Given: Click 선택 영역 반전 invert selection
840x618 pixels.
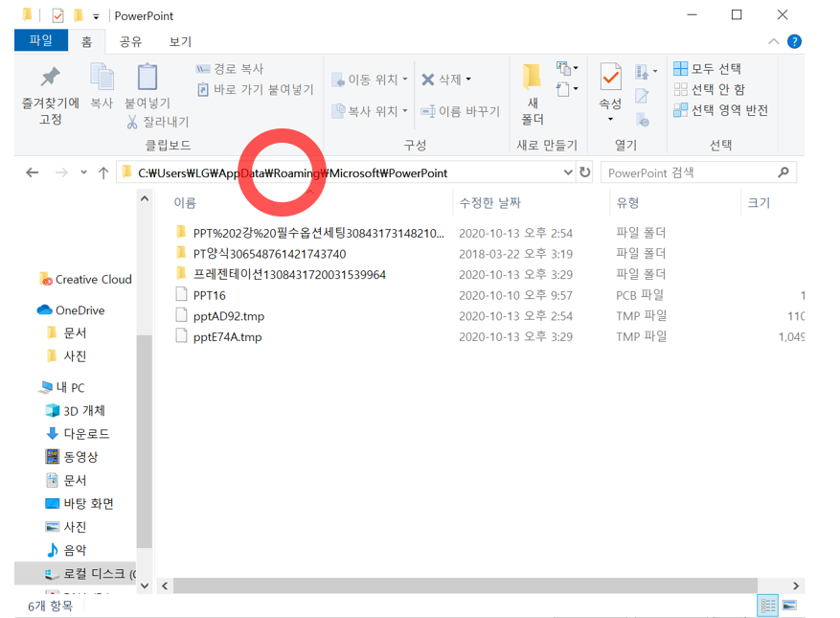Looking at the screenshot, I should (721, 110).
